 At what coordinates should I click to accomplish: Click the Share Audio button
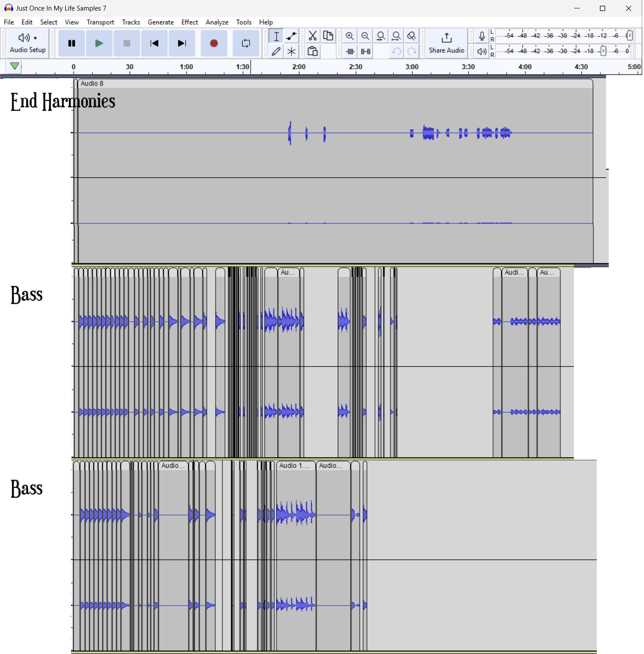[x=446, y=43]
